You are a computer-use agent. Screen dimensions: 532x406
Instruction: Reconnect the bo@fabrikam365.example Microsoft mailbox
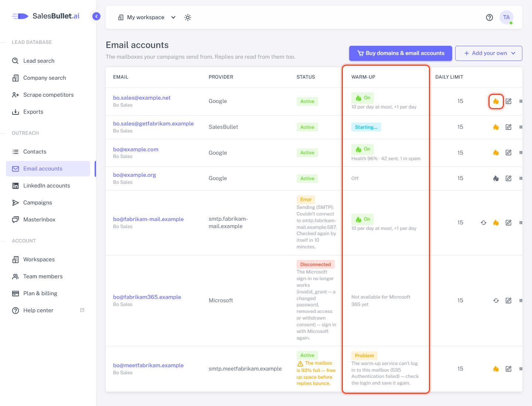coord(496,300)
